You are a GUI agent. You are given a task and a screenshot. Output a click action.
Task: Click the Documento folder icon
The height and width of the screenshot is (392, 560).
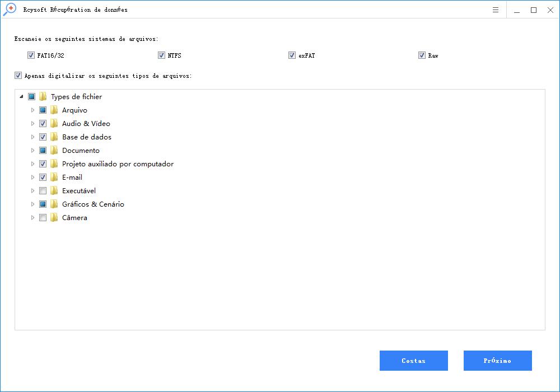tap(54, 150)
